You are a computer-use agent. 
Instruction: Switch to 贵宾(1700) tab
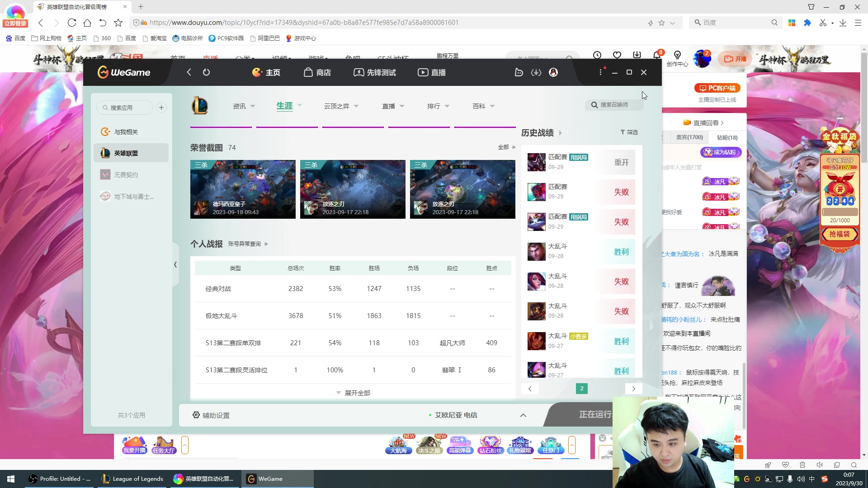click(x=689, y=137)
